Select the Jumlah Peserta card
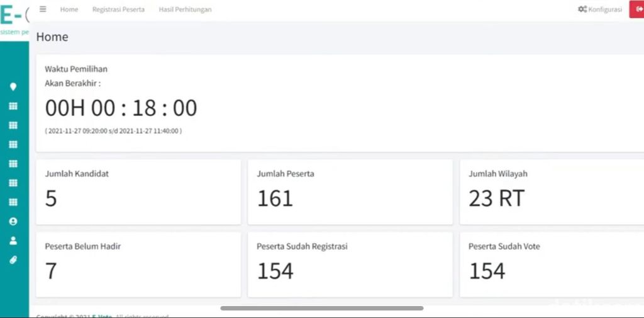Image resolution: width=644 pixels, height=318 pixels. point(350,192)
